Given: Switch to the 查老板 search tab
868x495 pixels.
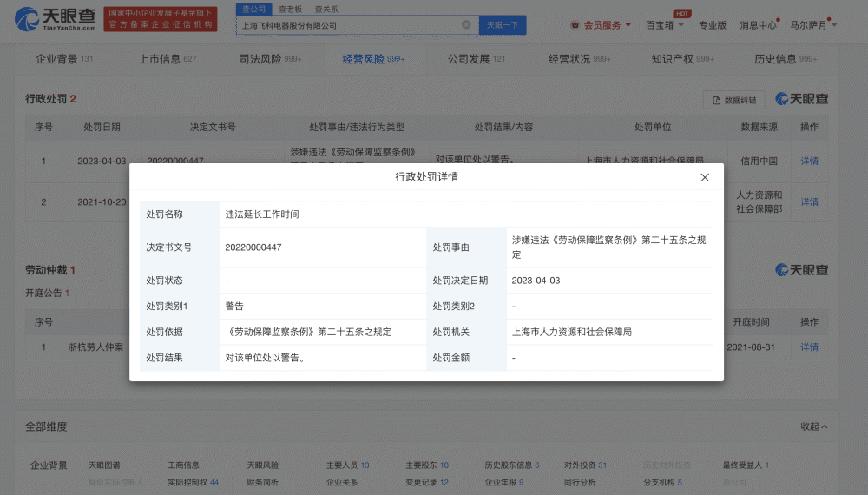Looking at the screenshot, I should [290, 9].
